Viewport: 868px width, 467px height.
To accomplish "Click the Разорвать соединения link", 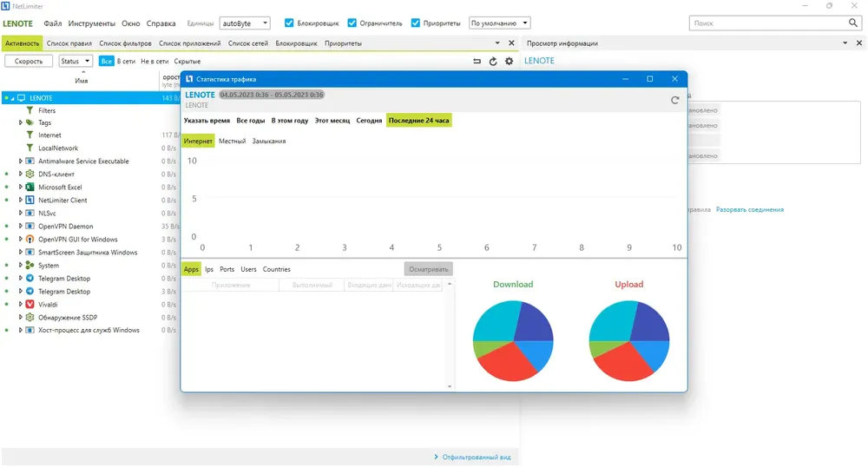I will click(750, 210).
